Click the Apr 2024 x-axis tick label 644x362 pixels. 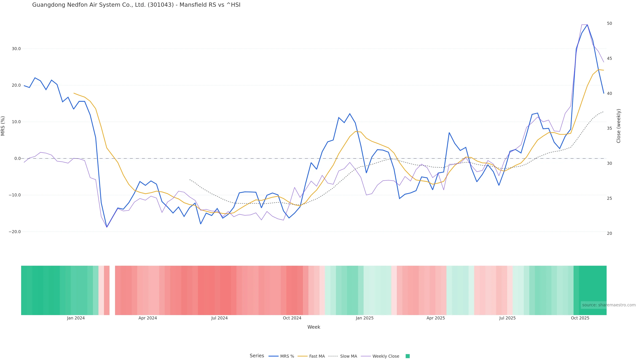click(x=148, y=318)
